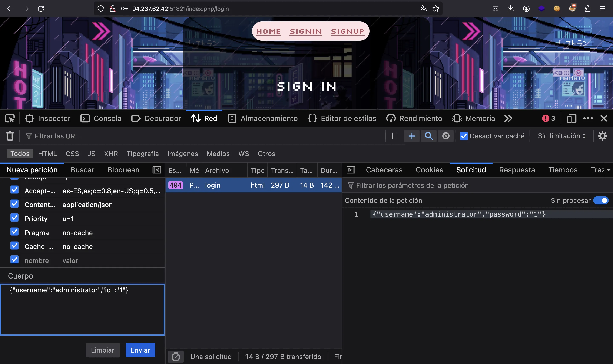Open the insecure connection padlock icon
The image size is (613, 364).
pyautogui.click(x=112, y=9)
